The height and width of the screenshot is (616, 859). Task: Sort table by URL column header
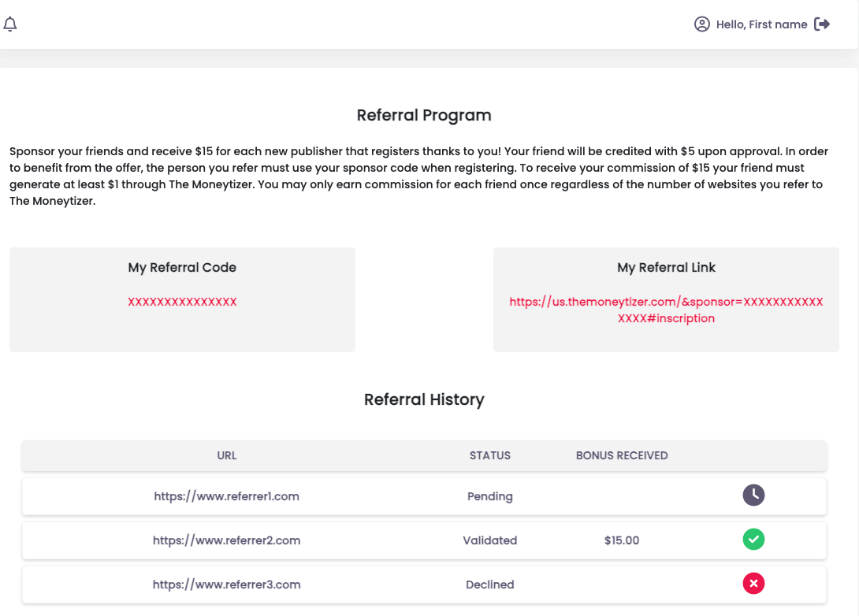226,455
